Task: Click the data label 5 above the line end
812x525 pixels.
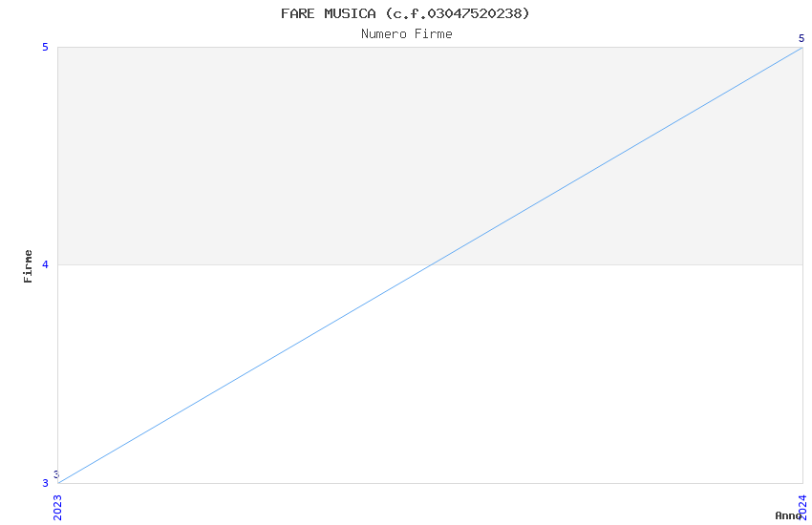Action: (801, 38)
